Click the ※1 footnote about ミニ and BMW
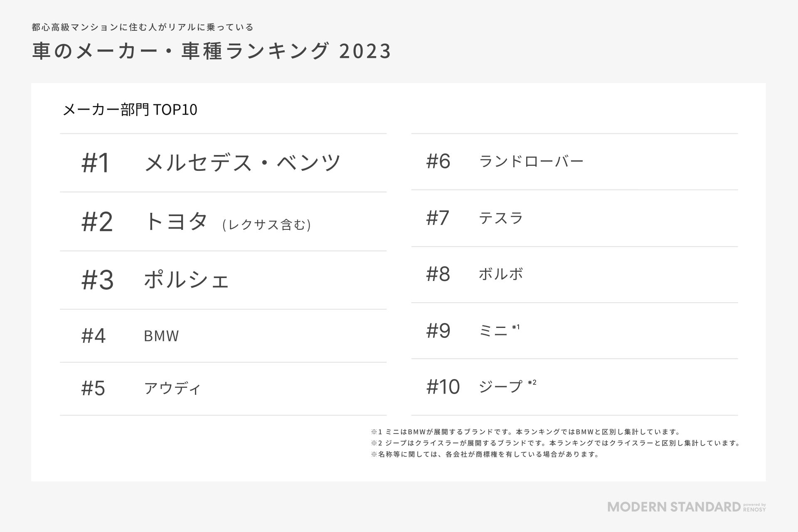This screenshot has width=798, height=532. 525,432
